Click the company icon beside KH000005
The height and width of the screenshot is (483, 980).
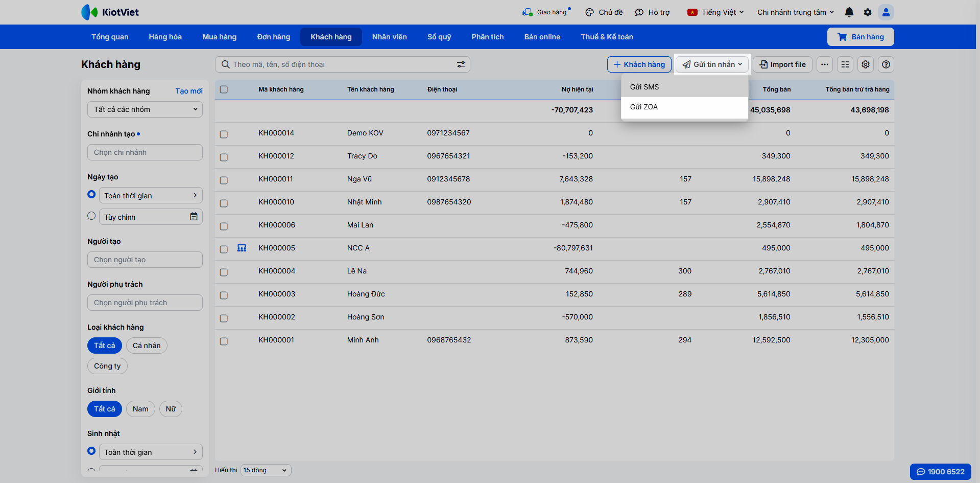pyautogui.click(x=242, y=248)
